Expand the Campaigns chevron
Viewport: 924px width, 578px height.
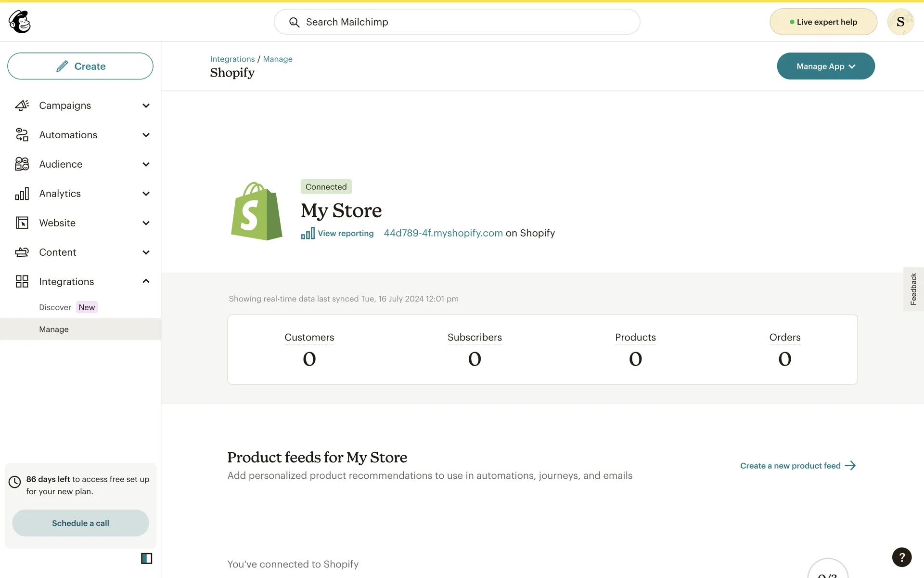(146, 105)
